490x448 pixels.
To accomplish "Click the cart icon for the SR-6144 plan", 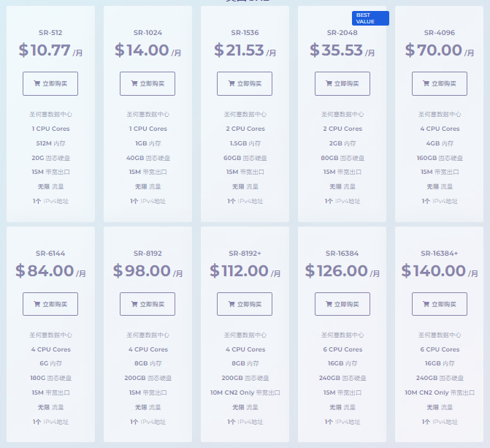I will pyautogui.click(x=37, y=304).
